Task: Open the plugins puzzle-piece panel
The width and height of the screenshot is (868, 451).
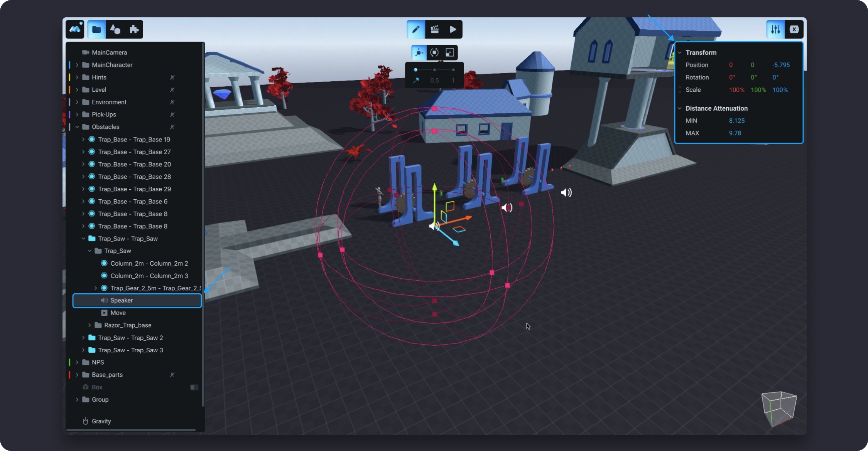Action: [134, 29]
